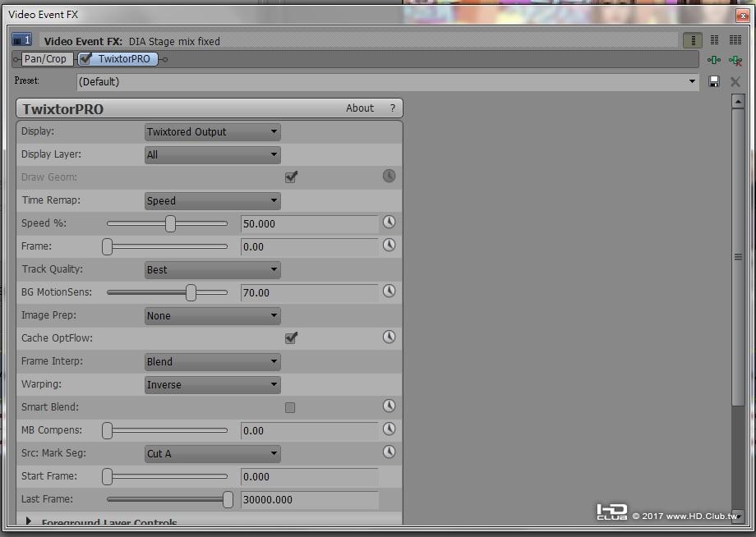This screenshot has height=537, width=756.
Task: Toggle the Draw Geom checkbox
Action: point(291,177)
